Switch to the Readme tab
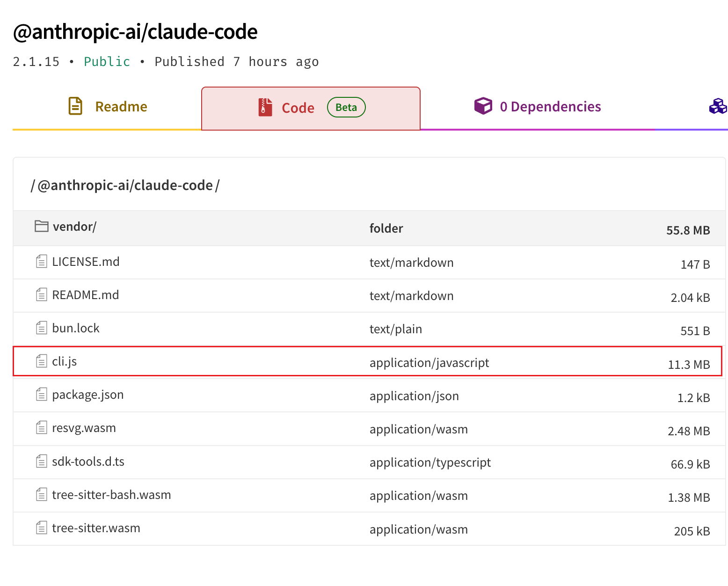The height and width of the screenshot is (586, 728). pyautogui.click(x=107, y=108)
